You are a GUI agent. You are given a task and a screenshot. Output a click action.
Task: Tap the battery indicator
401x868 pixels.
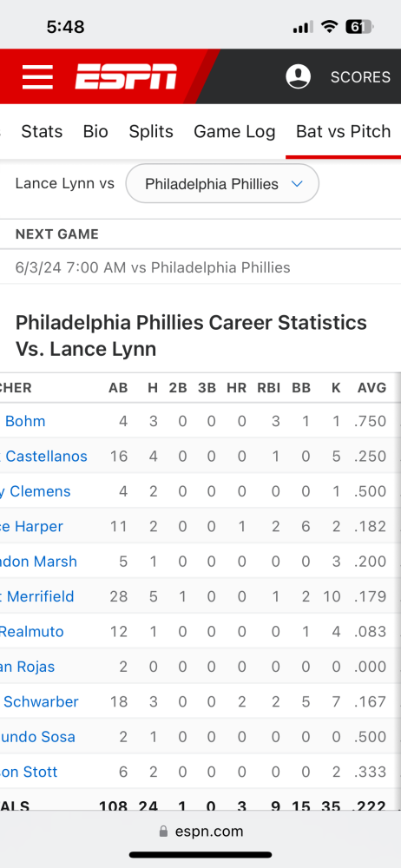coord(359,27)
